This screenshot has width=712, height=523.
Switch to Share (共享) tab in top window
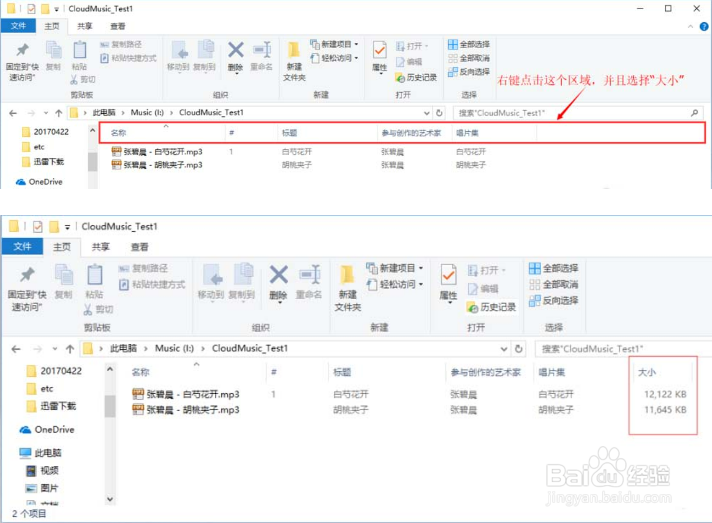[84, 26]
